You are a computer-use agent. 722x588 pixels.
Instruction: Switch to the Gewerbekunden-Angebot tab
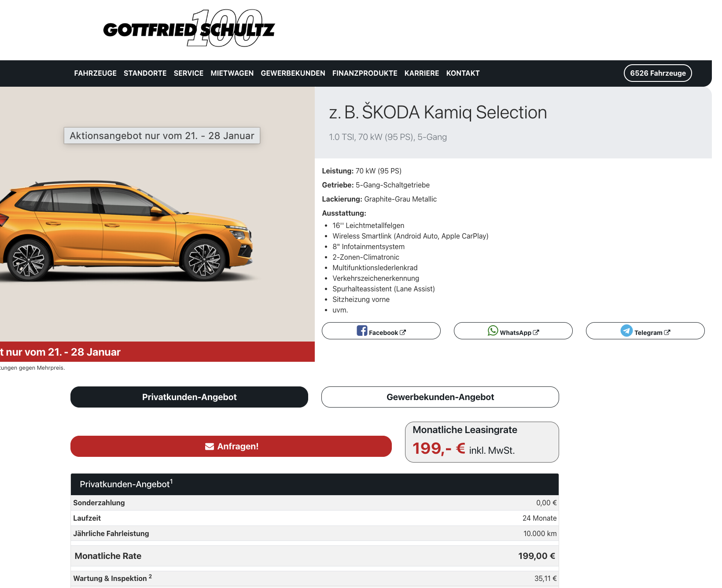pyautogui.click(x=440, y=397)
